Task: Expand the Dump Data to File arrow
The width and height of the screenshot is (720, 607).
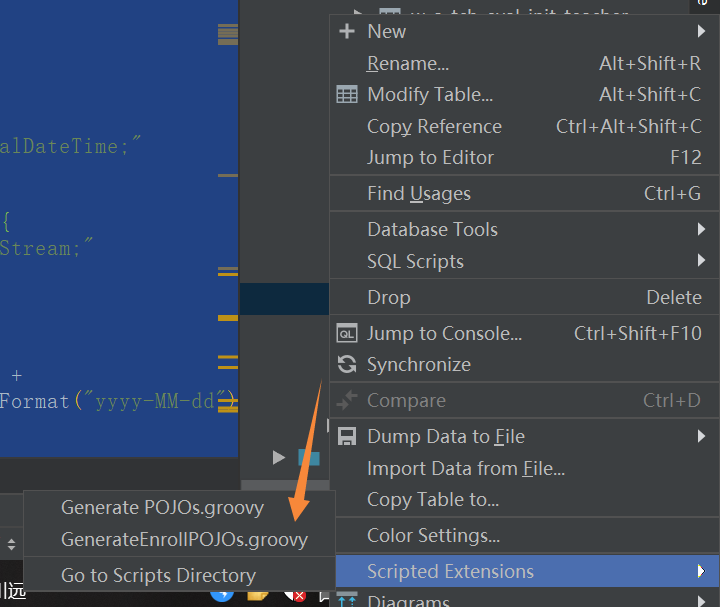Action: 702,436
